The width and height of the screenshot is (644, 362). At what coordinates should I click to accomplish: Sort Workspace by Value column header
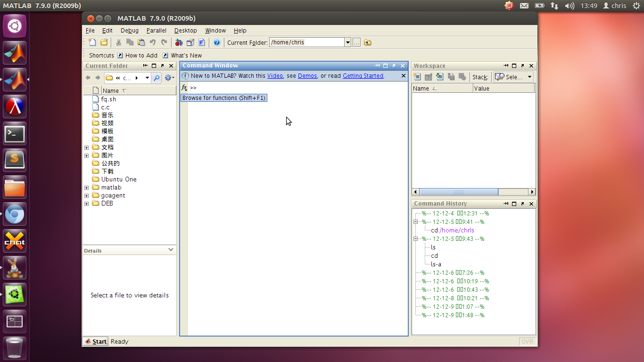pyautogui.click(x=504, y=88)
